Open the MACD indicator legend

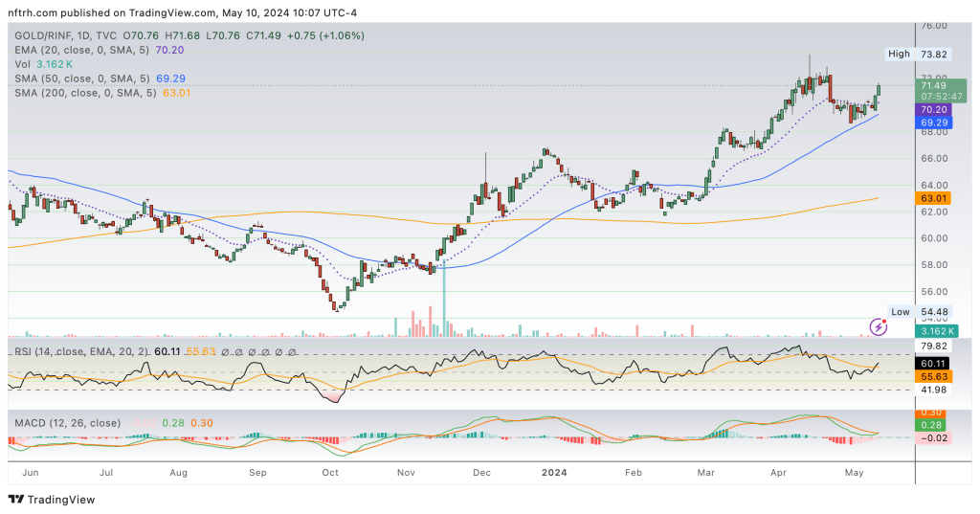point(67,422)
